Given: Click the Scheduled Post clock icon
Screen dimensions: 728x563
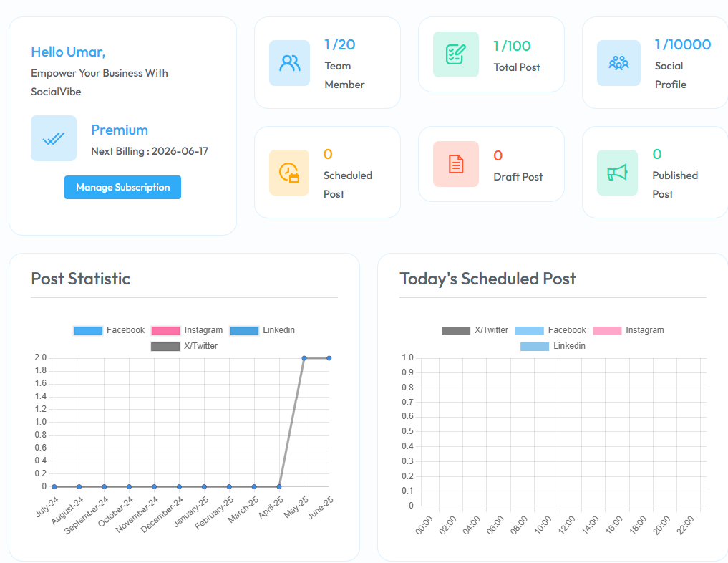Looking at the screenshot, I should [288, 173].
